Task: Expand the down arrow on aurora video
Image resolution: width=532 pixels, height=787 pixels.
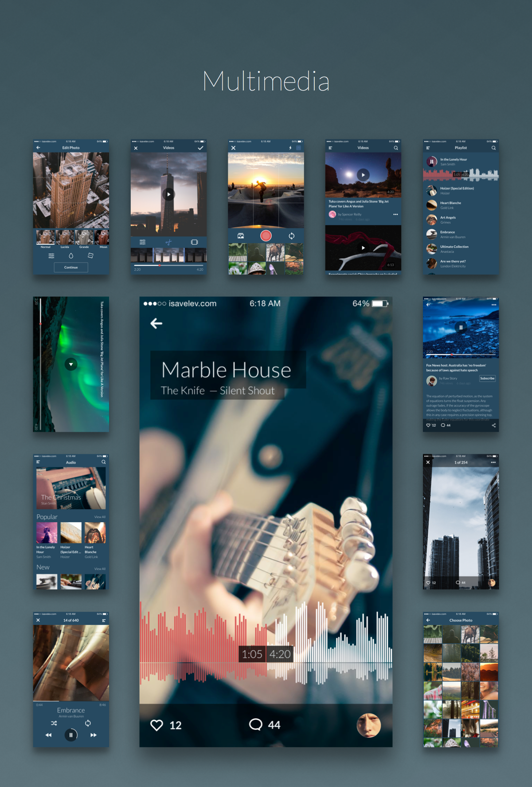Action: (71, 364)
